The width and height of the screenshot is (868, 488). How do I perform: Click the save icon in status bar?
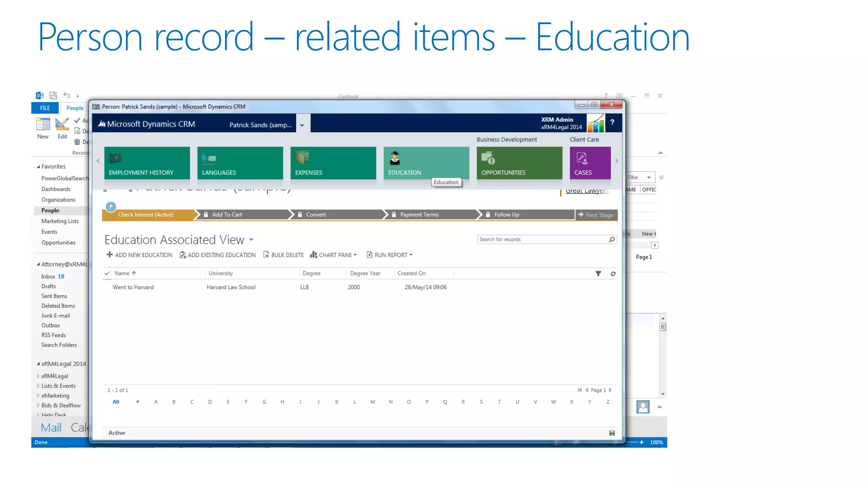tap(612, 433)
